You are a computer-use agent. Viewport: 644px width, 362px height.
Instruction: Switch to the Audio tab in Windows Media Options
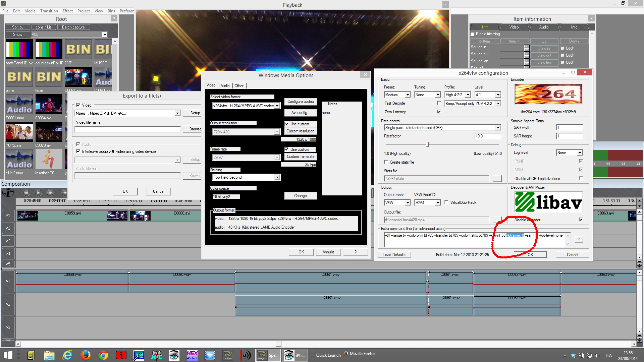[225, 86]
